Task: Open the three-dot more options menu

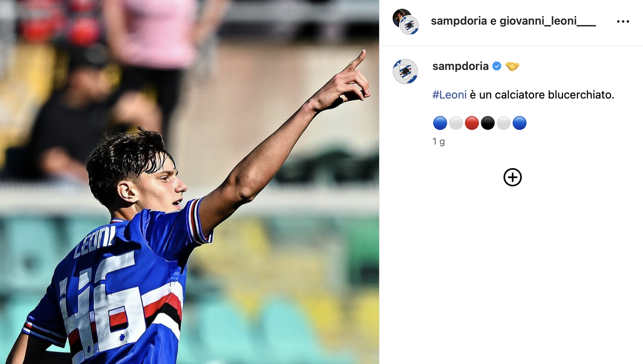Action: click(623, 21)
